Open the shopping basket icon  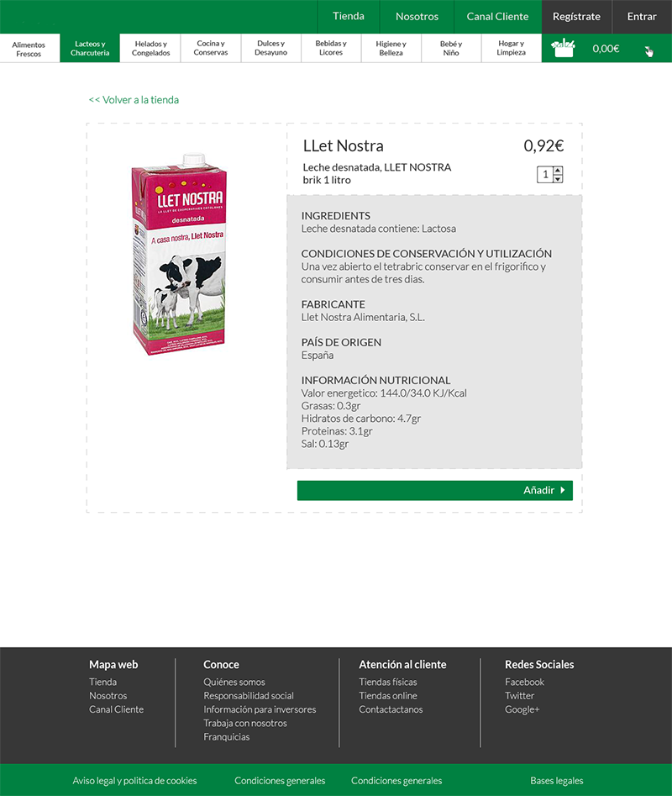click(563, 48)
